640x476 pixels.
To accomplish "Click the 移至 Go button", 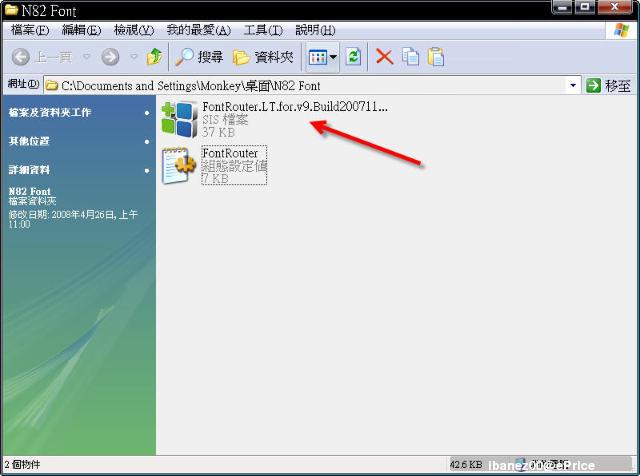I will point(608,85).
